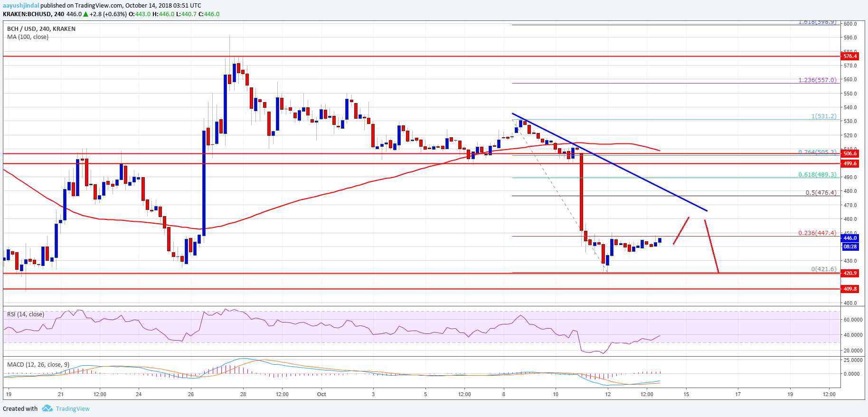
Task: Select the MA (100, close) indicator label
Action: 28,37
